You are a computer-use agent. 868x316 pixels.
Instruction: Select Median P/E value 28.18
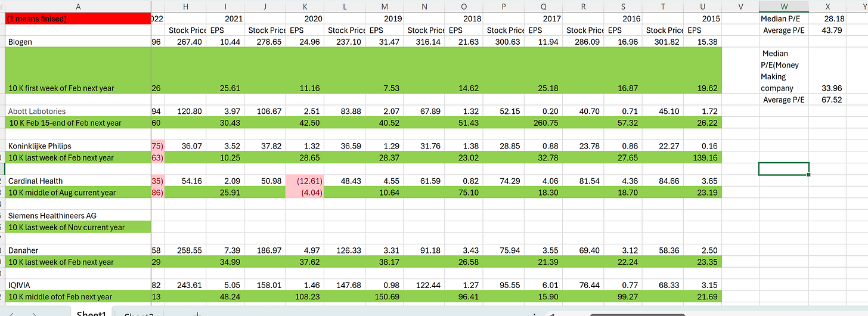coord(828,18)
